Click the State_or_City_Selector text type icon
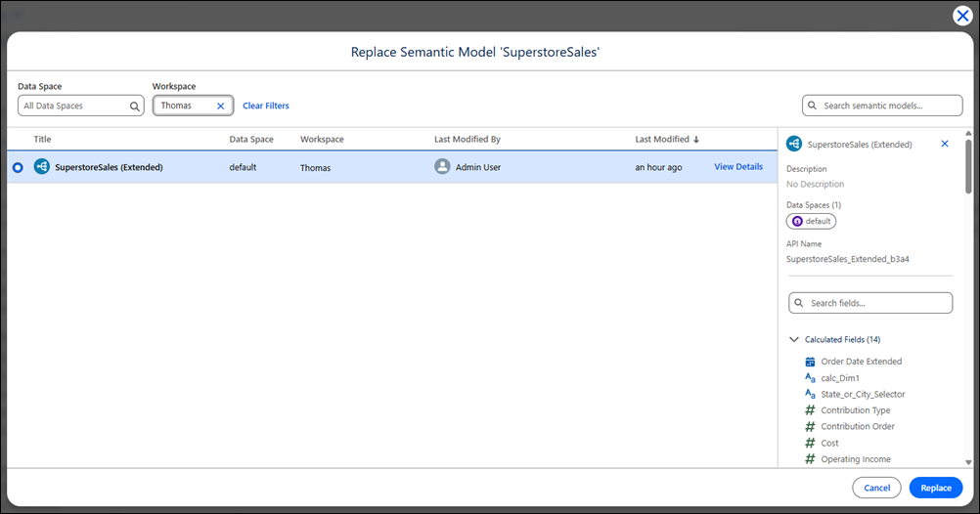Viewport: 980px width, 514px height. [x=810, y=394]
